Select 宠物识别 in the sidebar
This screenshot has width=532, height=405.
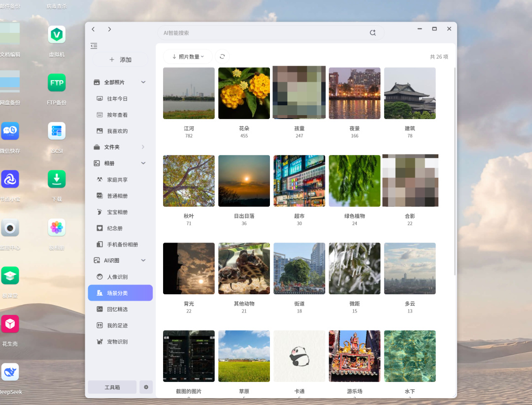point(120,342)
